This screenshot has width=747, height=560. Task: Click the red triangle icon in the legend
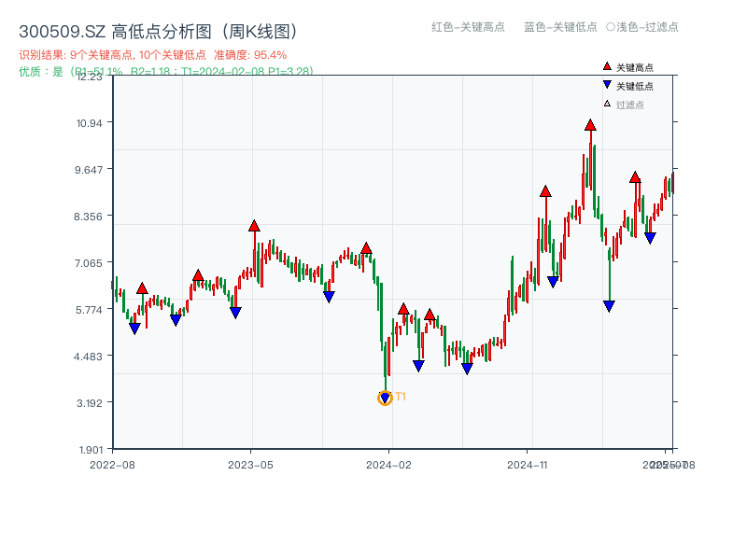[x=607, y=66]
